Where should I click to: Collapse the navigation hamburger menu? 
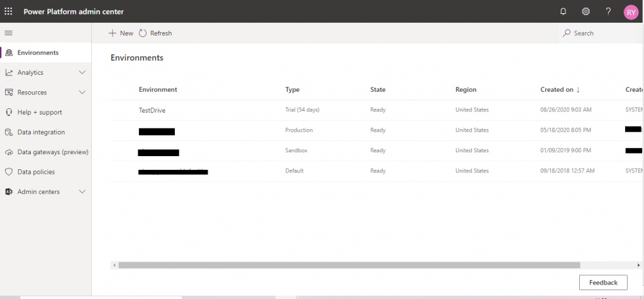[x=8, y=33]
